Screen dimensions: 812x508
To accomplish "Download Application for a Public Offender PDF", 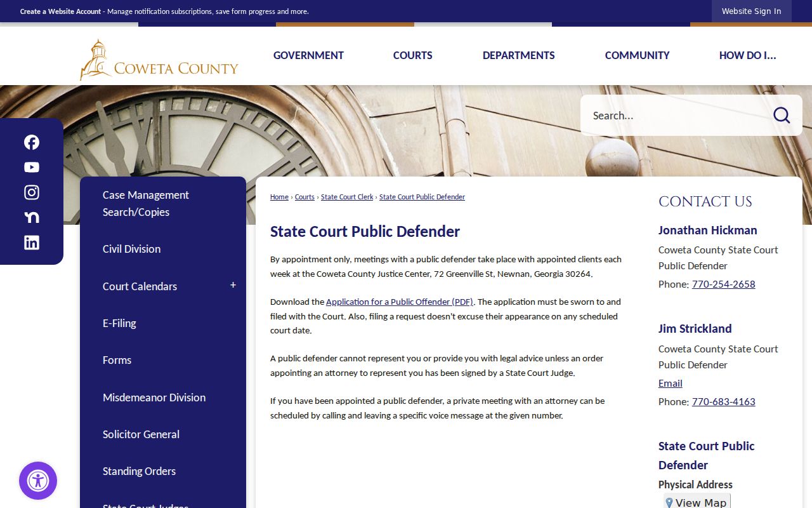I will tap(400, 302).
